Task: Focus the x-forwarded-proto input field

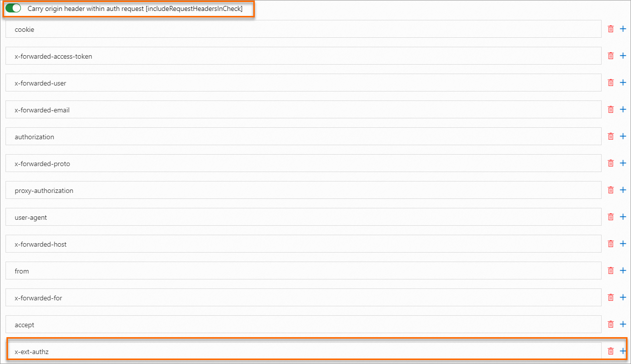Action: [304, 163]
